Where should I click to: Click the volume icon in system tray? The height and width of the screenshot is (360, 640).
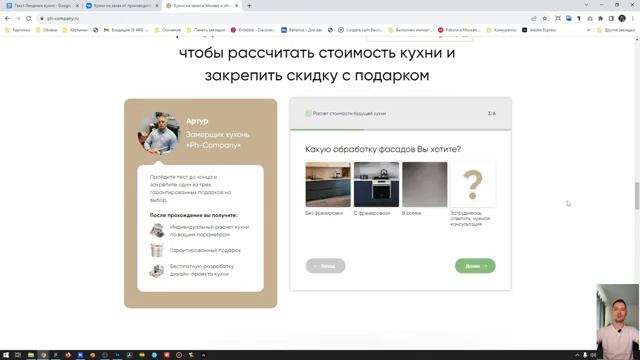click(x=593, y=355)
